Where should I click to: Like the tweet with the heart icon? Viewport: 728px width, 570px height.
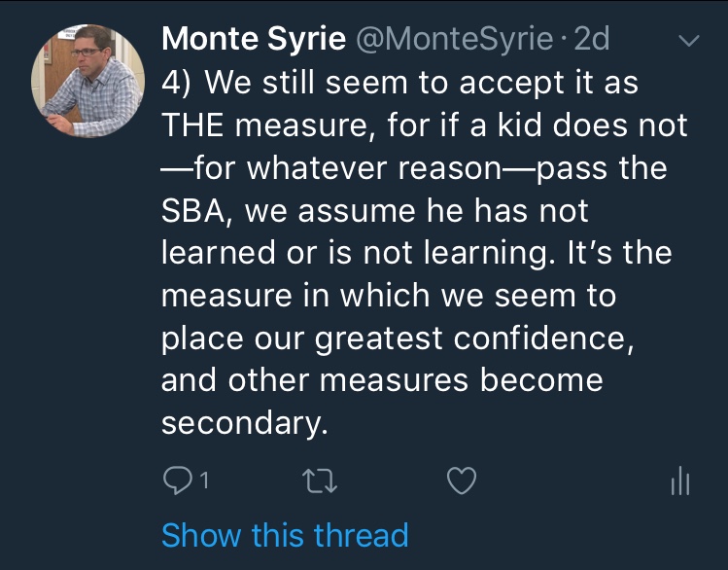tap(462, 480)
